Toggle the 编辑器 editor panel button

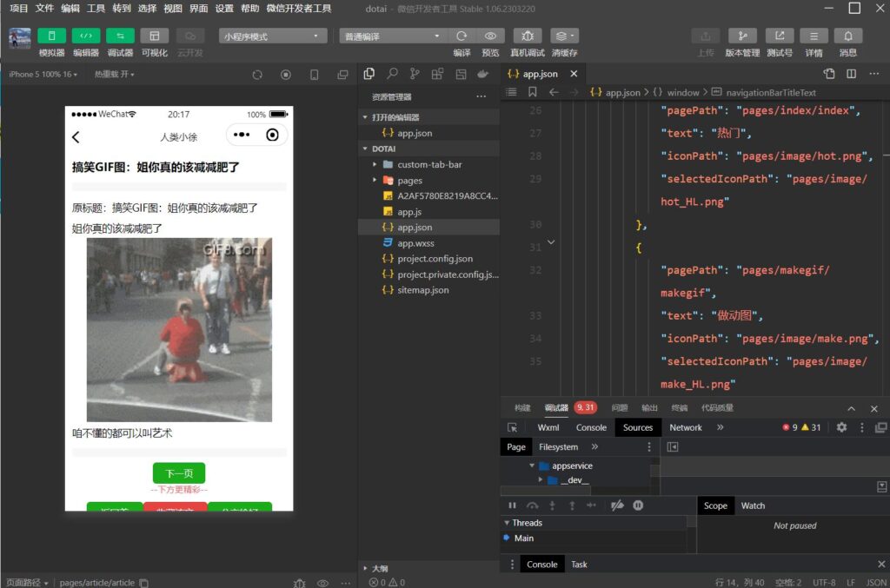coord(85,36)
